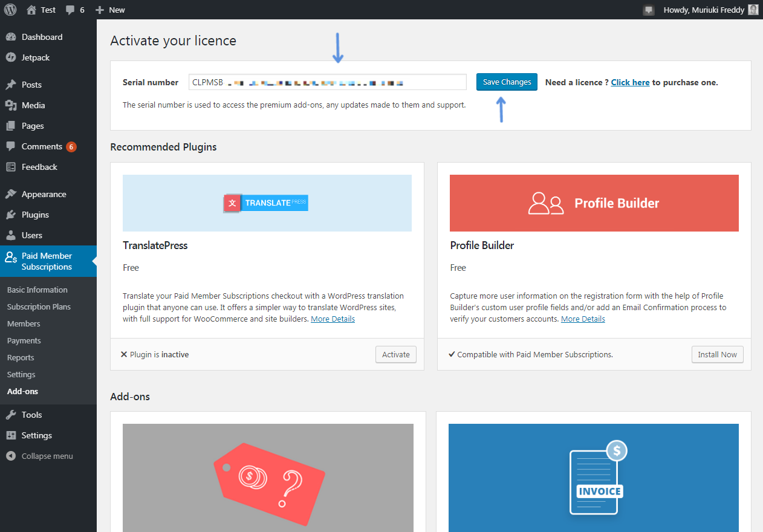Click the Profile Builder plugin title
763x532 pixels.
tap(482, 245)
